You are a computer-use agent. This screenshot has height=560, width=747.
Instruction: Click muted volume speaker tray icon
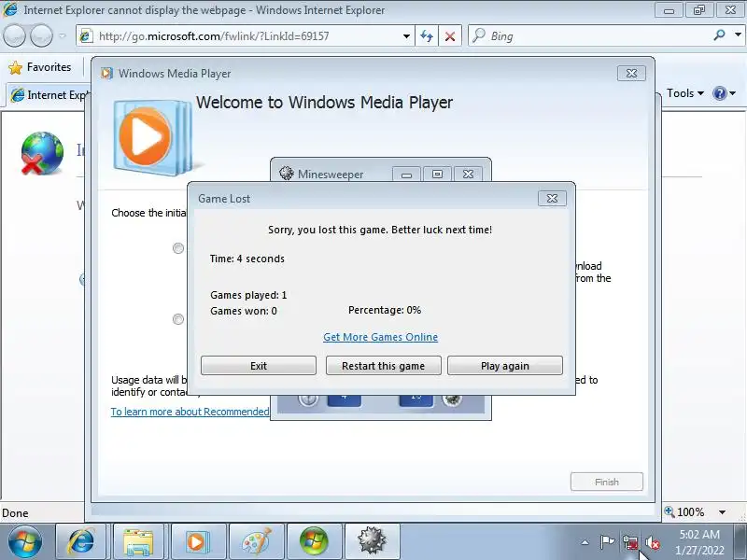(652, 542)
